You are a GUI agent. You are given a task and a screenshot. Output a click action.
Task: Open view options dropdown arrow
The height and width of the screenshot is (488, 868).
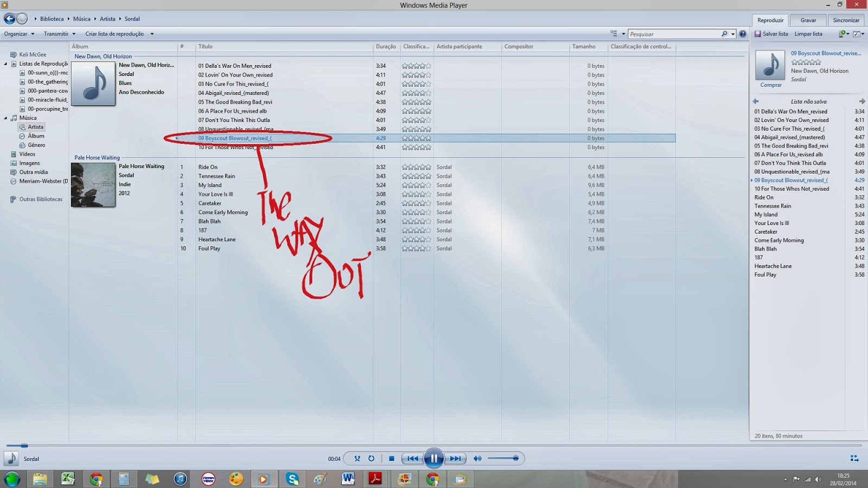(x=623, y=34)
